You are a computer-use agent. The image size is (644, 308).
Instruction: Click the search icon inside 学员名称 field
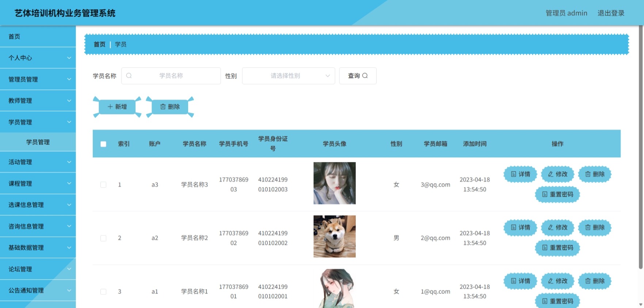tap(129, 76)
